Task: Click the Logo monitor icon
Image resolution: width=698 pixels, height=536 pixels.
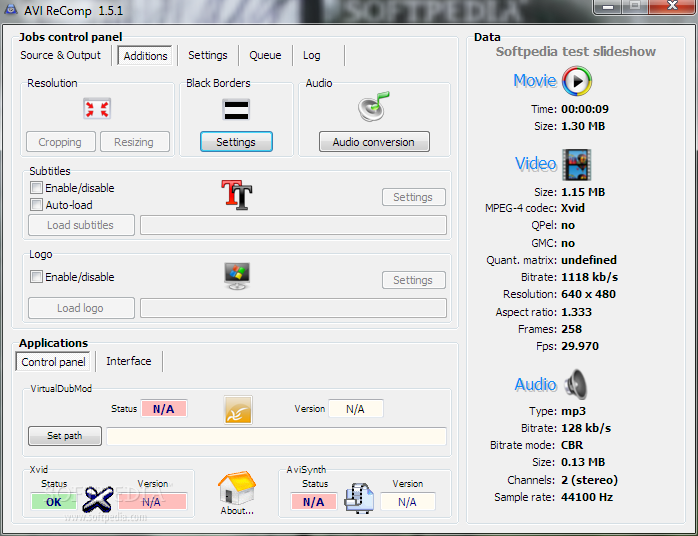Action: (x=237, y=276)
